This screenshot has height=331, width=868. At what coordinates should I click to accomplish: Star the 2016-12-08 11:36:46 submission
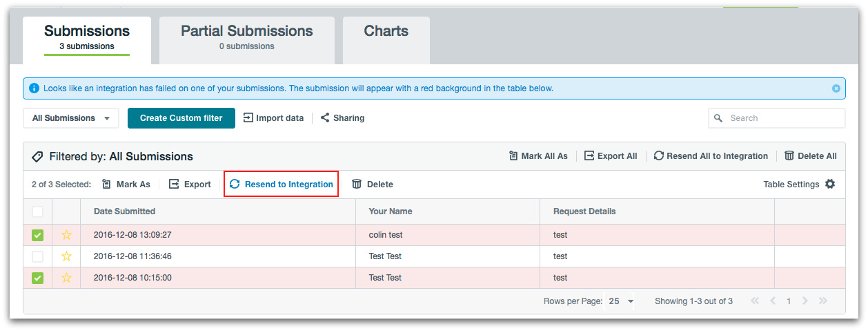click(66, 256)
